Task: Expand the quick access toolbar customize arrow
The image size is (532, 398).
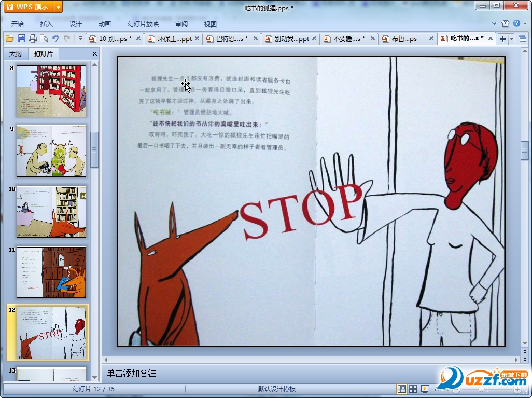Action: pyautogui.click(x=80, y=38)
